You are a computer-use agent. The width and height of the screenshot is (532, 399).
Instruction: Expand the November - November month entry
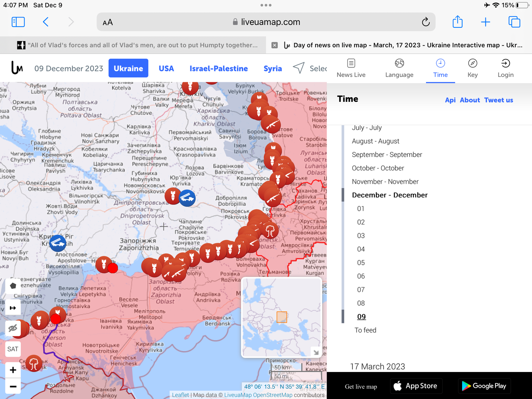click(x=385, y=182)
